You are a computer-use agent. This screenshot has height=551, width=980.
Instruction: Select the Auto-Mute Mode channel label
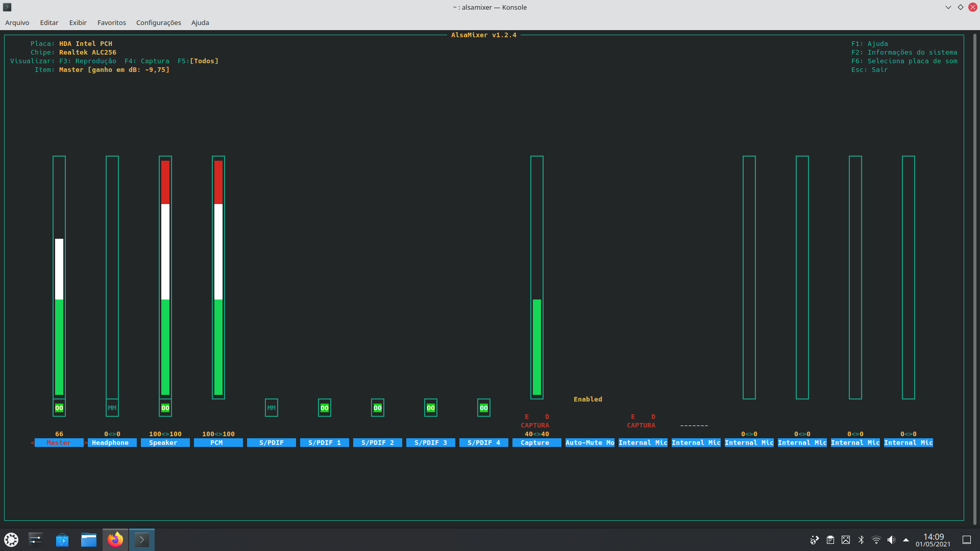click(590, 442)
